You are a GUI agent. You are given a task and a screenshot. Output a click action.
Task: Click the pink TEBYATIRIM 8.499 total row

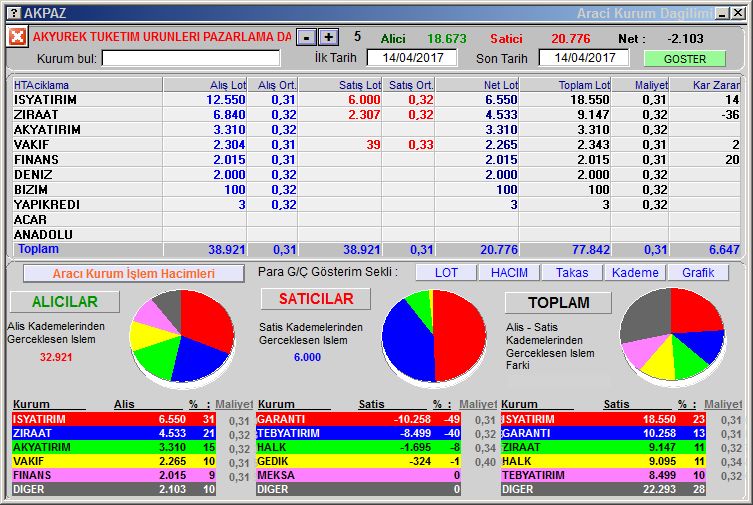(x=603, y=475)
